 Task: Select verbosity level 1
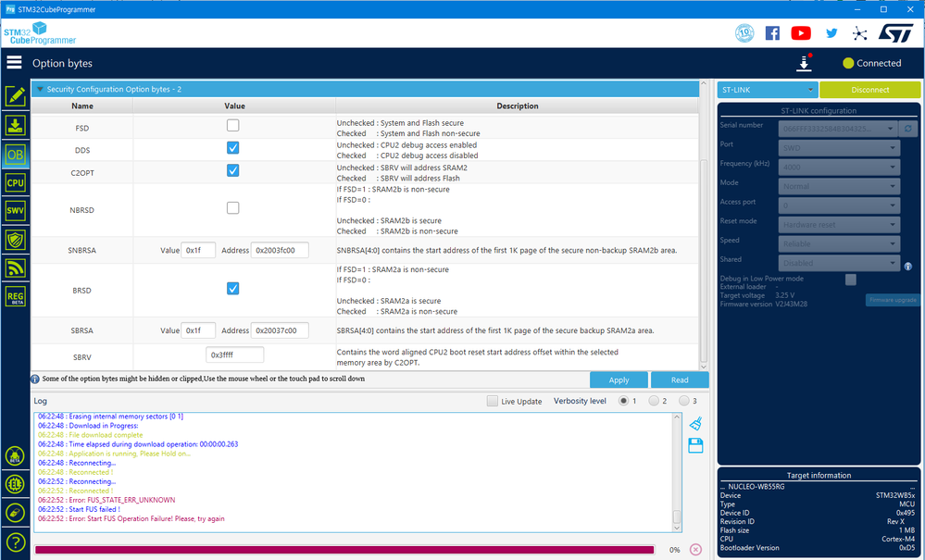coord(623,401)
